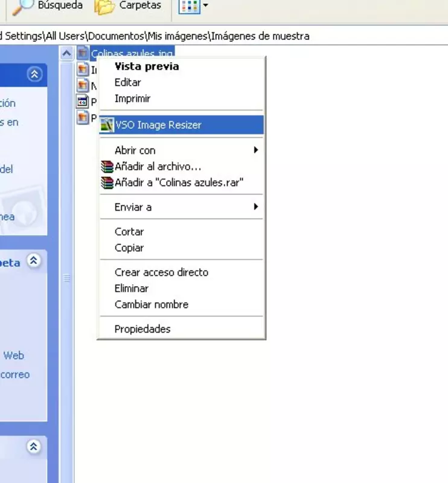448x483 pixels.
Task: Click WinRAR icon beside Colinas azules.rar entry
Action: pos(107,183)
